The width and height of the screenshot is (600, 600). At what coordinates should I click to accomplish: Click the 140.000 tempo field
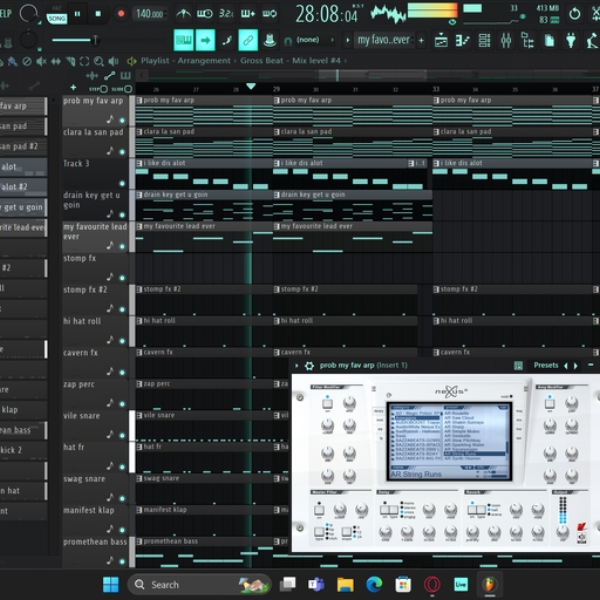click(x=150, y=14)
